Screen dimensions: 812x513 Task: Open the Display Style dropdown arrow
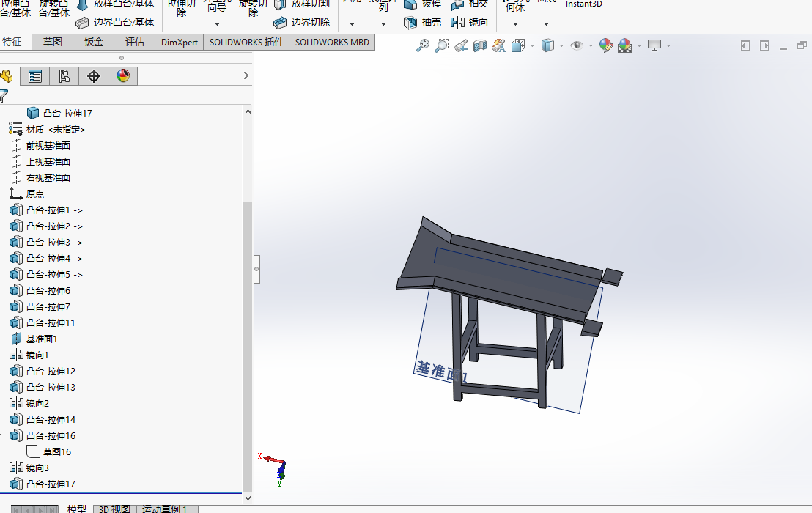point(561,45)
